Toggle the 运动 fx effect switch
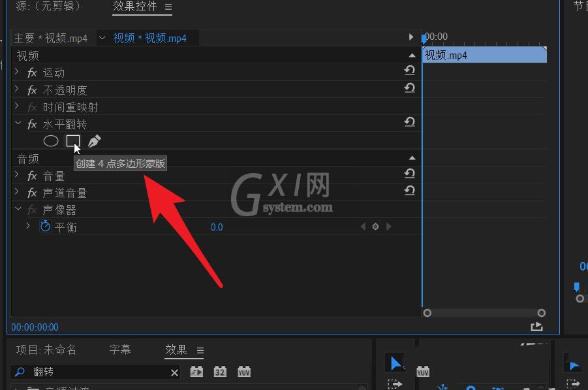Viewport: 588px width, 390px height. (x=32, y=73)
